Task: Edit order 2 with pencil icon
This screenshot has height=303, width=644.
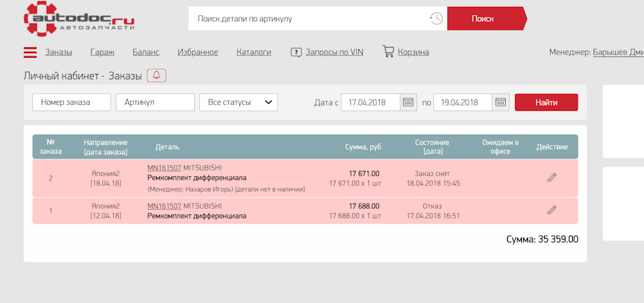Action: tap(551, 178)
